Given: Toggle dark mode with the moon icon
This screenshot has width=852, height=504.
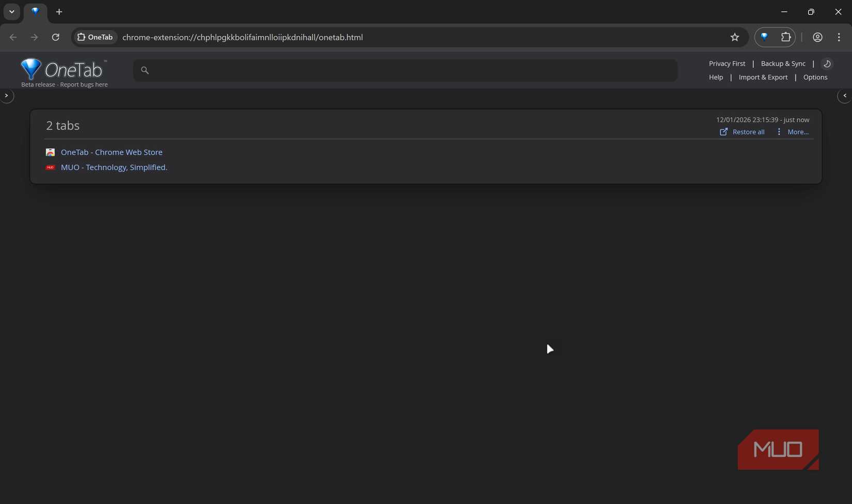Looking at the screenshot, I should click(827, 64).
